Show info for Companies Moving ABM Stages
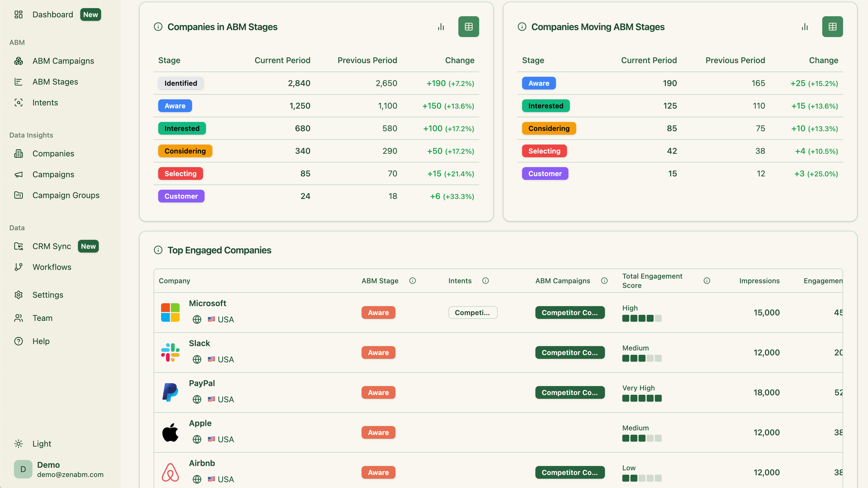Image resolution: width=868 pixels, height=488 pixels. click(x=522, y=27)
